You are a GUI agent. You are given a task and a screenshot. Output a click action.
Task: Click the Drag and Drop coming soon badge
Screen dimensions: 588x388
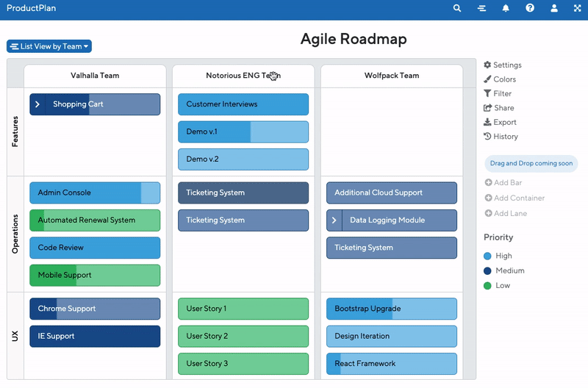click(x=531, y=163)
